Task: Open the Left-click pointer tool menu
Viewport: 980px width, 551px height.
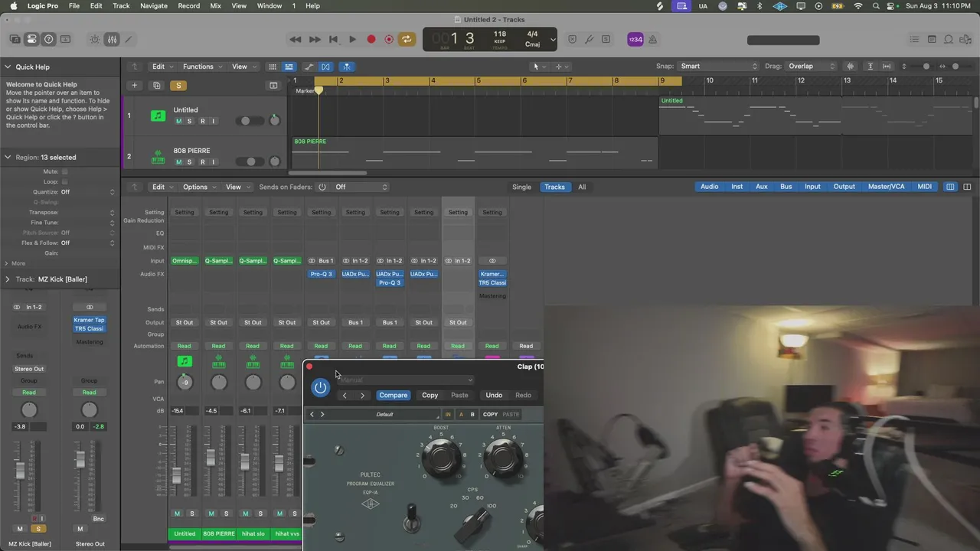Action: coord(539,67)
